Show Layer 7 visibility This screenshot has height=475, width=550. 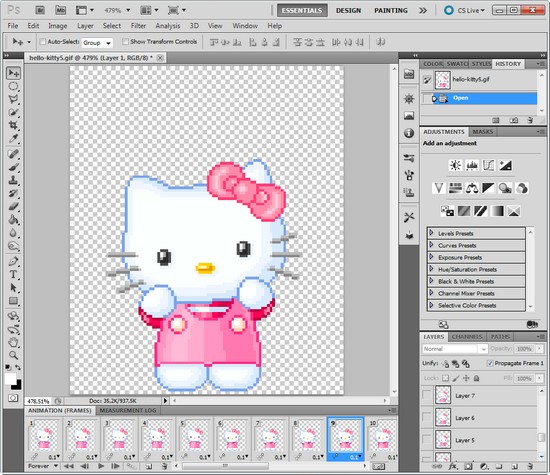(427, 395)
